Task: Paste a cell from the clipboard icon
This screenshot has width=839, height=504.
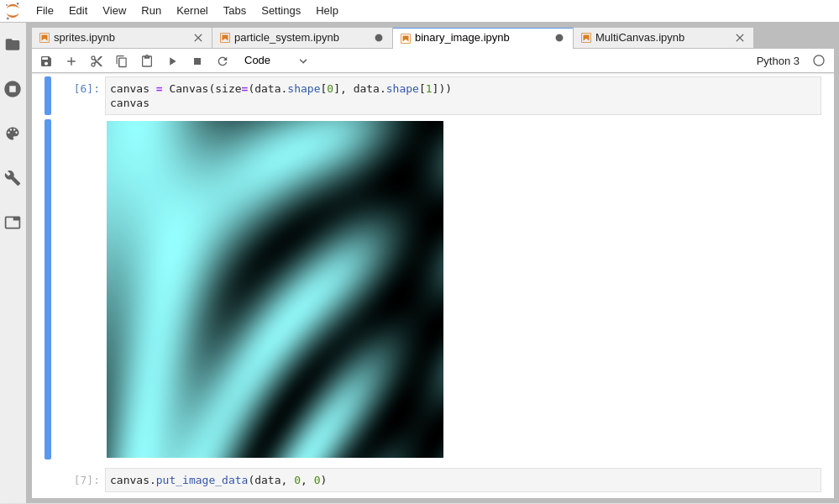Action: 147,60
